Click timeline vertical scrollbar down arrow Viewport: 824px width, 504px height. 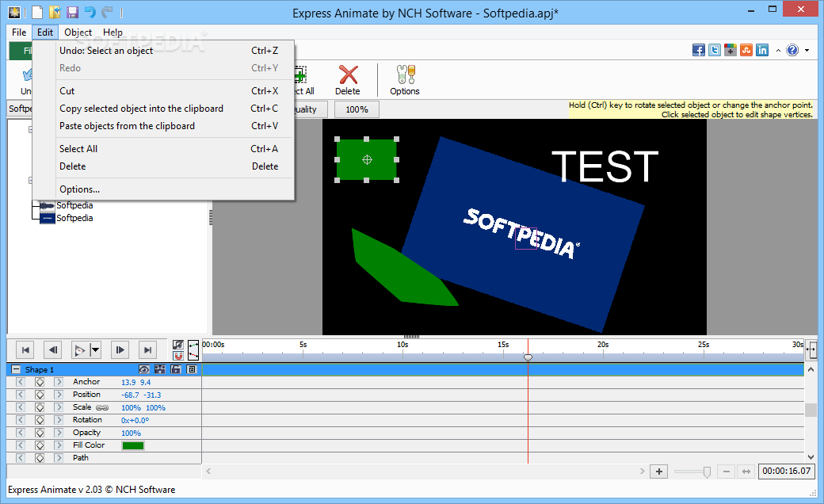click(x=811, y=457)
